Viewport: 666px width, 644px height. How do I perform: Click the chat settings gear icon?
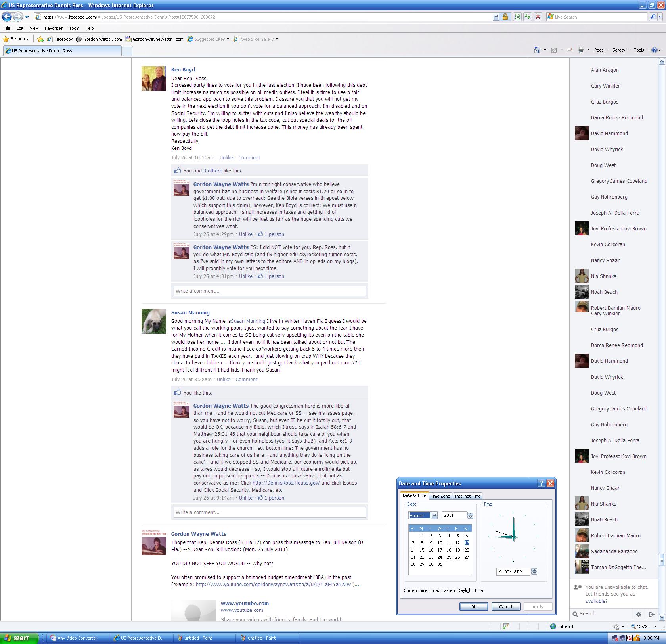(639, 614)
